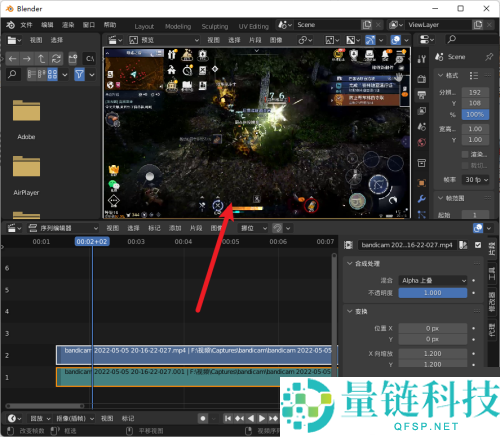Click the Blender logo menu icon
This screenshot has height=437, width=500.
(x=10, y=25)
